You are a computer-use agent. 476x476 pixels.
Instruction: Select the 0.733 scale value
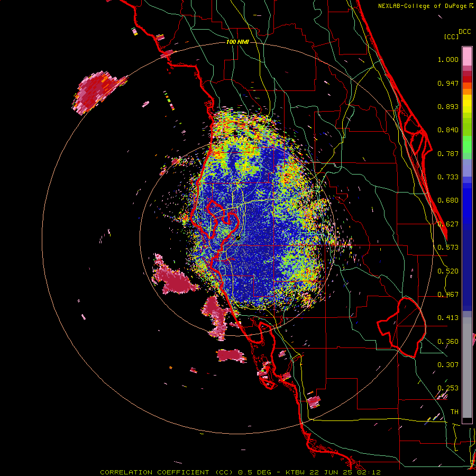448,177
